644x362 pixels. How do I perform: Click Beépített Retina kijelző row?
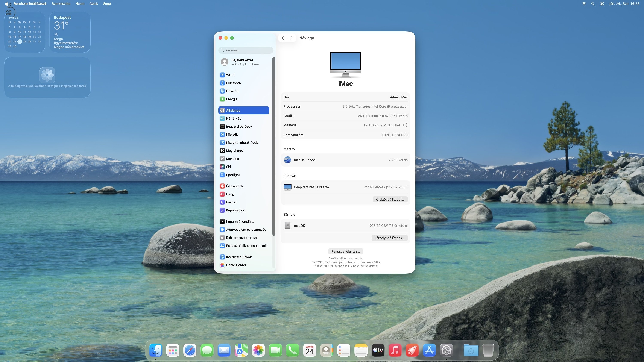[345, 187]
